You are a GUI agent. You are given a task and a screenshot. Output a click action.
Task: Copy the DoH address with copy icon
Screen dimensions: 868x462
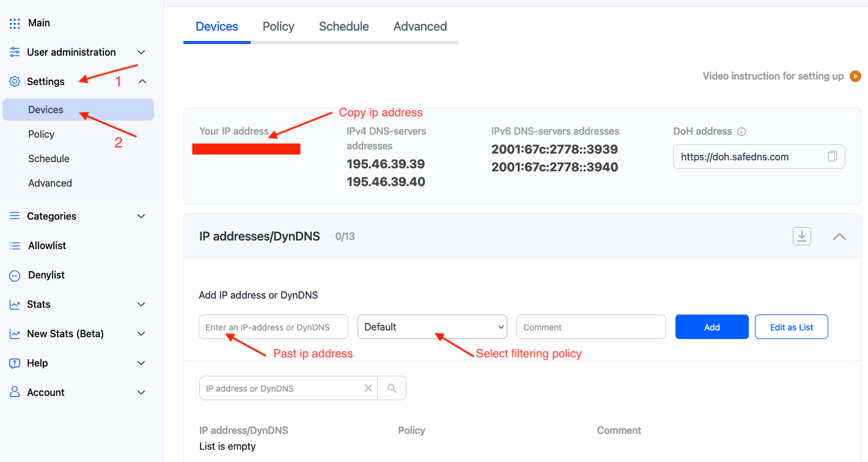pyautogui.click(x=832, y=157)
